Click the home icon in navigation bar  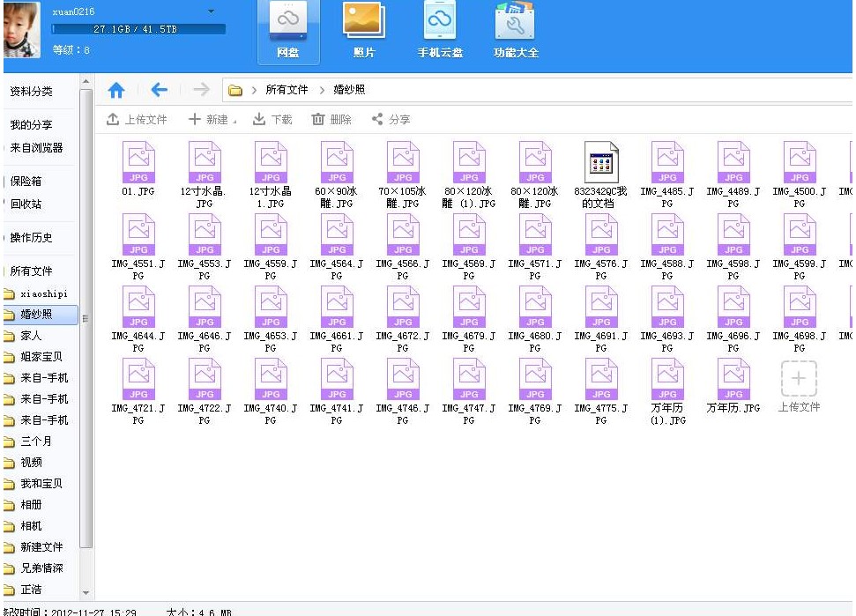click(116, 90)
